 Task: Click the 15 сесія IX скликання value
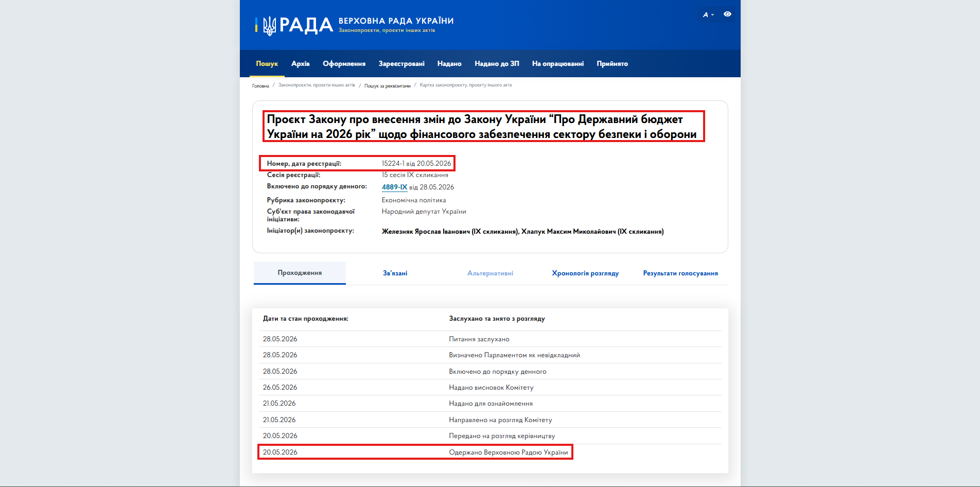(415, 175)
